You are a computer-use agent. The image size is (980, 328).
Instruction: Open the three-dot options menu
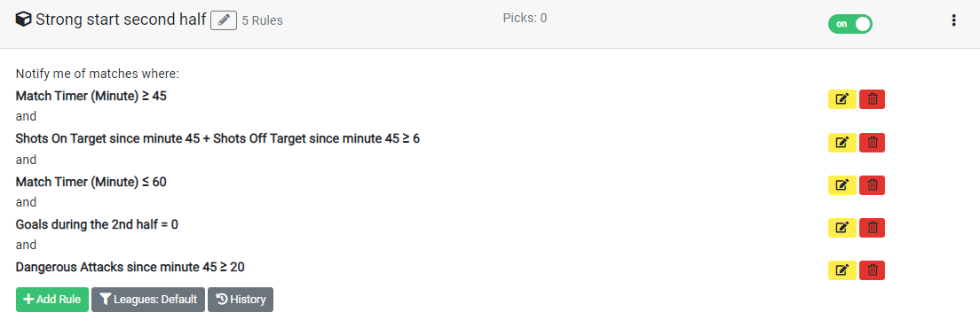[x=953, y=20]
